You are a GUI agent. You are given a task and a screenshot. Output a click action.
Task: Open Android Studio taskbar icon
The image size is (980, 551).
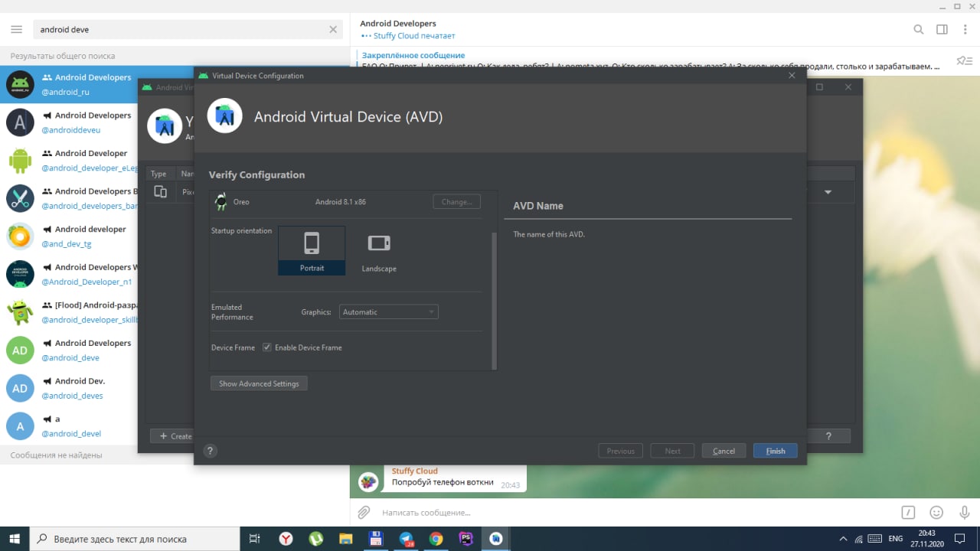[495, 539]
